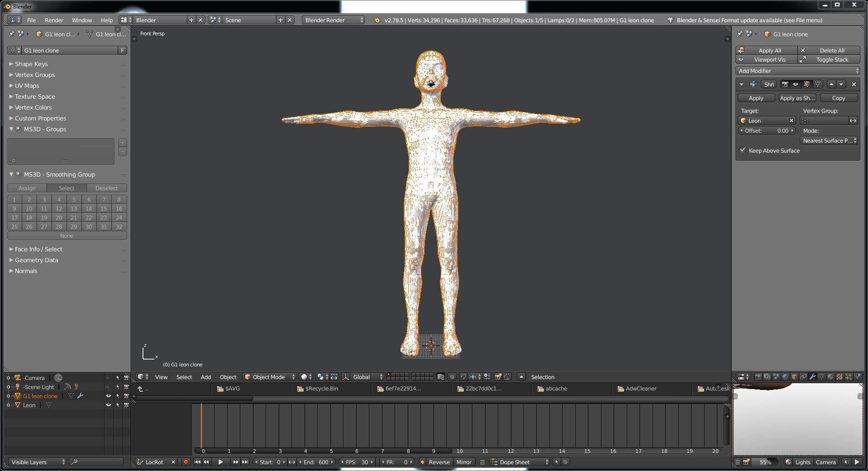Click the manipulate center points icon
The image size is (868, 471).
[334, 377]
